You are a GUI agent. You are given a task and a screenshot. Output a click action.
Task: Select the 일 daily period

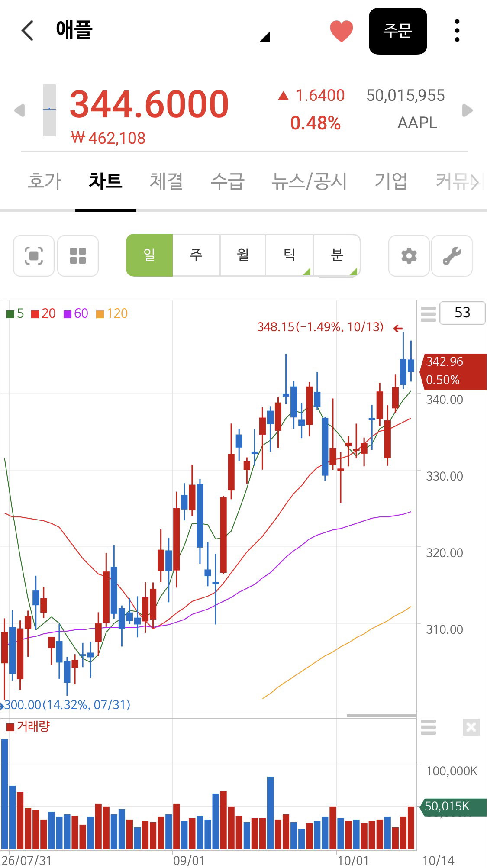(149, 255)
